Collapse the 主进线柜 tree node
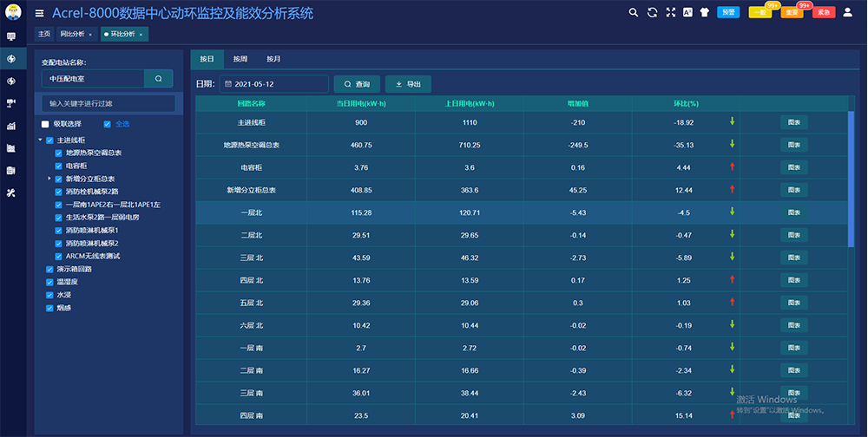Screen dimensions: 868x437 39,140
